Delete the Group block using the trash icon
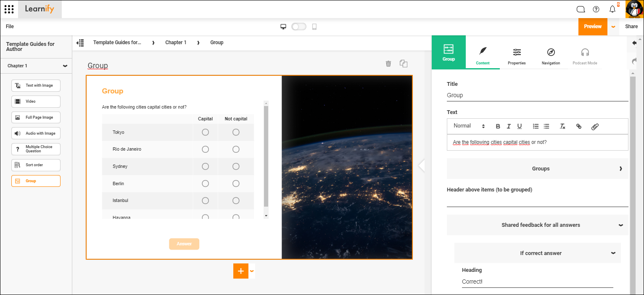This screenshot has height=295, width=644. [x=388, y=64]
